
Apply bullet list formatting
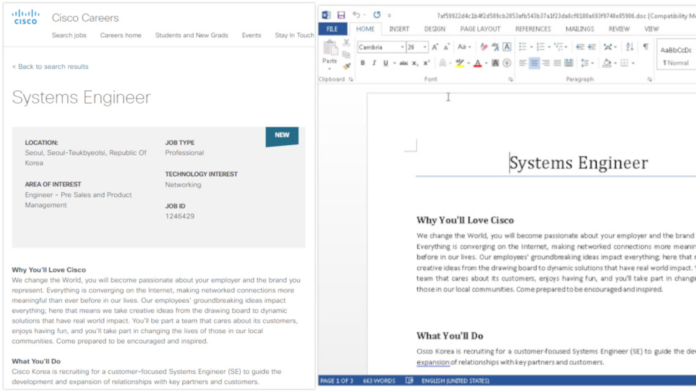(523, 47)
